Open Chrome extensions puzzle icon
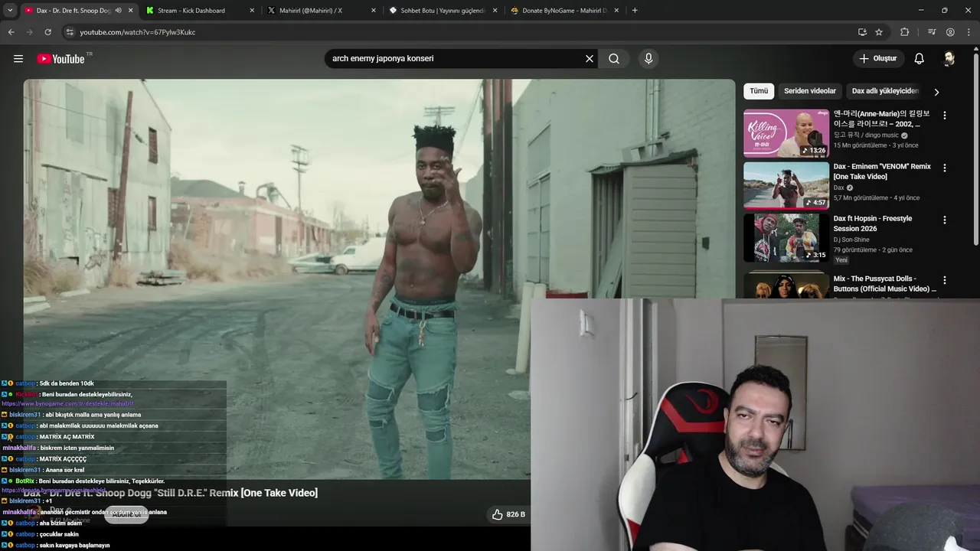This screenshot has width=980, height=551. point(905,32)
